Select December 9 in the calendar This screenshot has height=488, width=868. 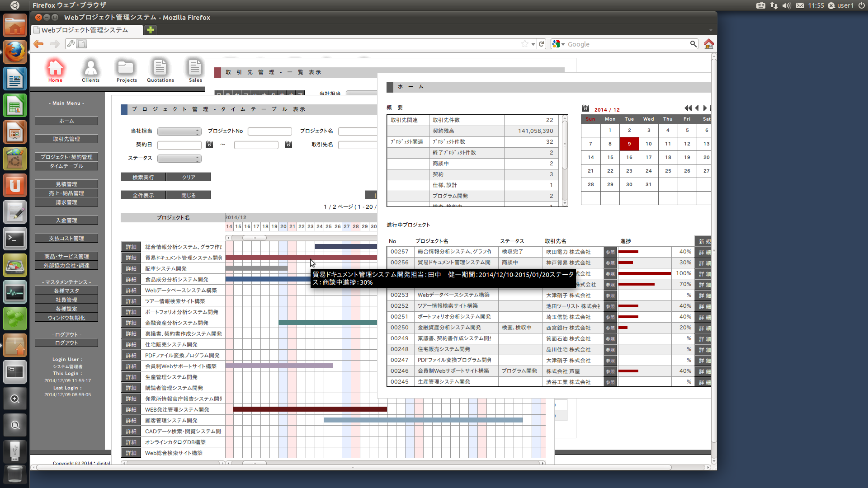(629, 144)
